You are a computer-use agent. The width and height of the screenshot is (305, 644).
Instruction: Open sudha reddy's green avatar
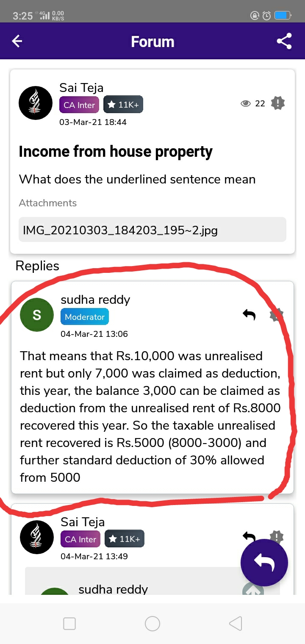click(x=37, y=315)
